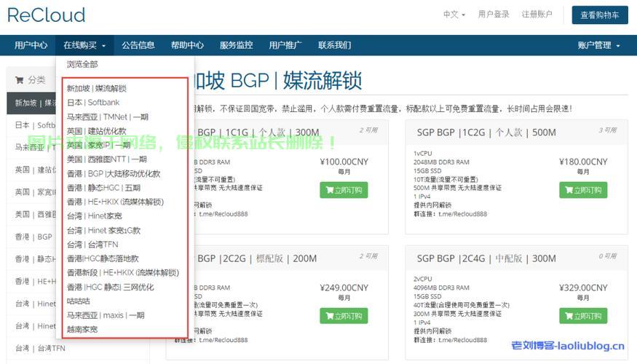Select 香港 | HE+H category in the sidebar

click(32, 282)
